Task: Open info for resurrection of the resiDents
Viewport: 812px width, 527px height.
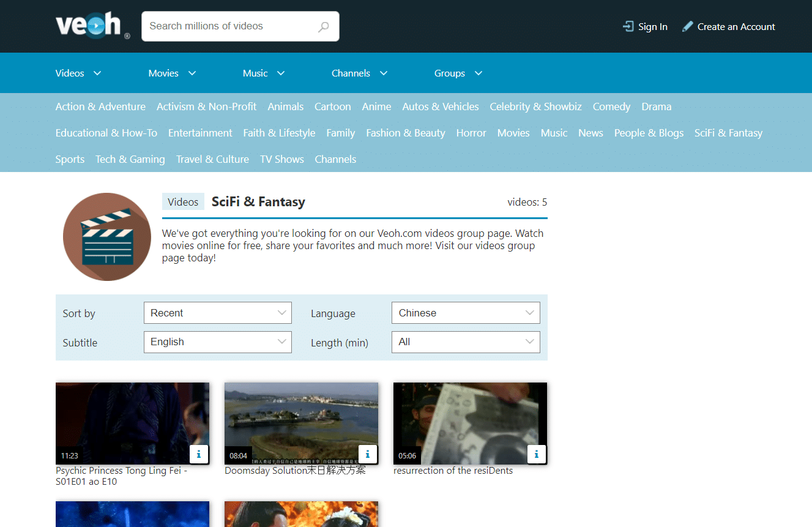Action: (536, 454)
